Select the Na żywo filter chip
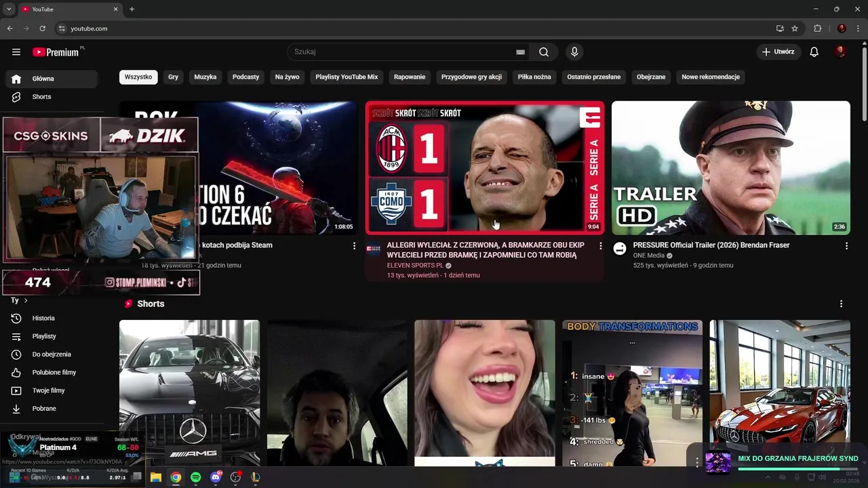Screen dimensions: 868x488 pyautogui.click(x=287, y=77)
